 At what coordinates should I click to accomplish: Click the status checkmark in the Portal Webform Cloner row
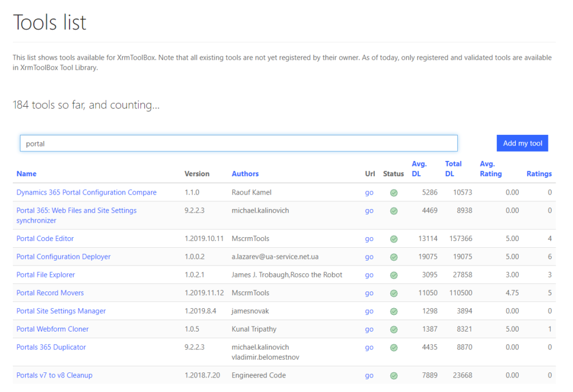[x=393, y=329]
